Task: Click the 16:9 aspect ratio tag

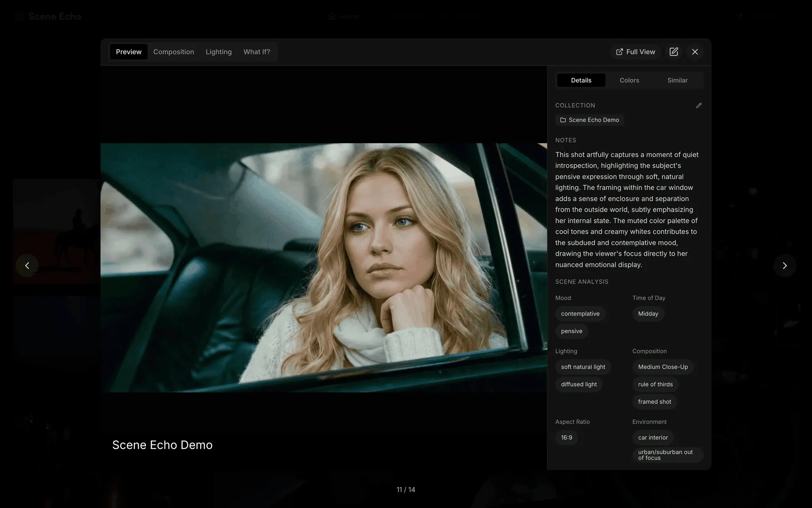Action: tap(566, 437)
